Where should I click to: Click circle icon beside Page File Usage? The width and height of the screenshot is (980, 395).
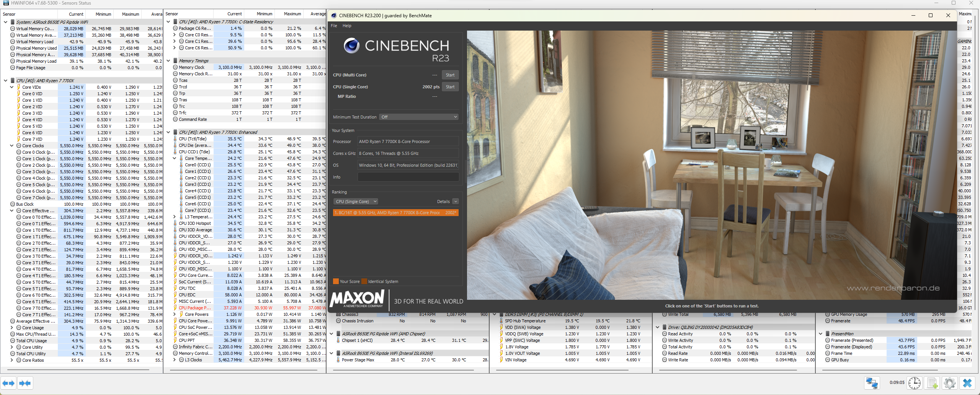point(13,68)
